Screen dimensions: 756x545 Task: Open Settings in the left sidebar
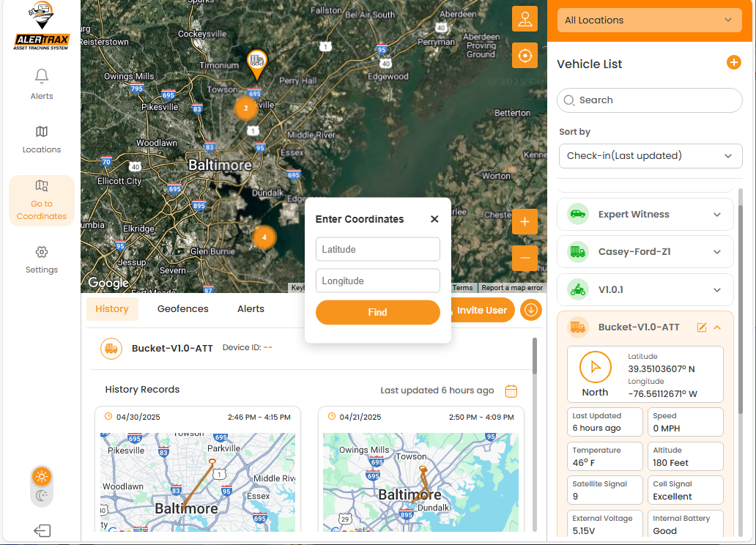[x=42, y=259]
